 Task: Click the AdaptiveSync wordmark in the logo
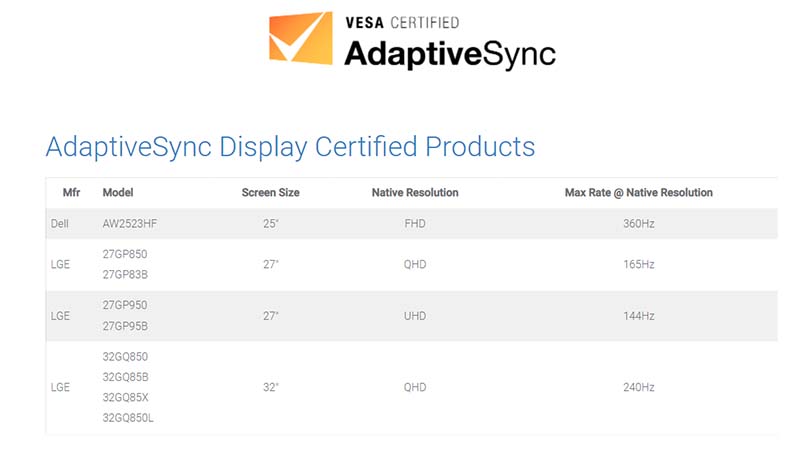[x=449, y=52]
